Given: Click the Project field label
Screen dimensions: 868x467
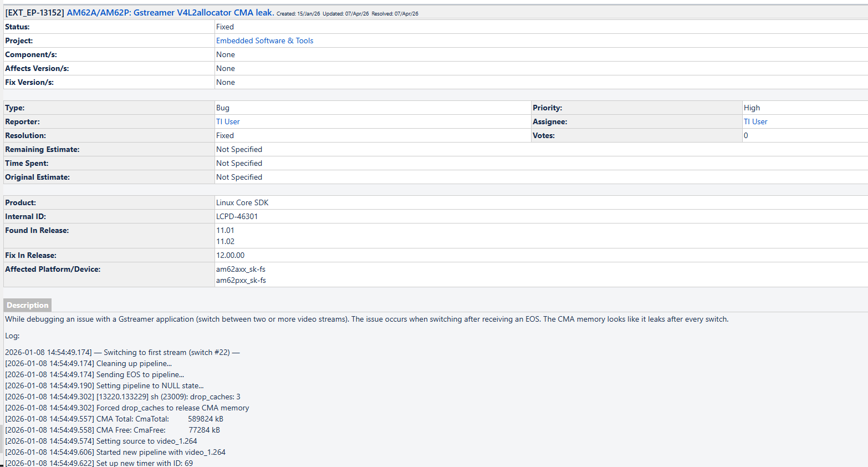Looking at the screenshot, I should tap(19, 40).
